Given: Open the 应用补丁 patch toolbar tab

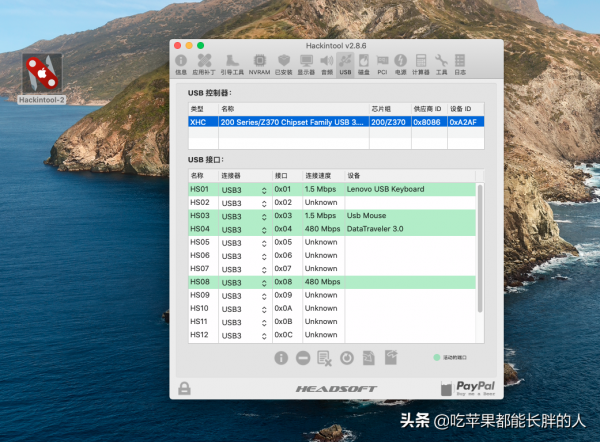Looking at the screenshot, I should click(204, 64).
